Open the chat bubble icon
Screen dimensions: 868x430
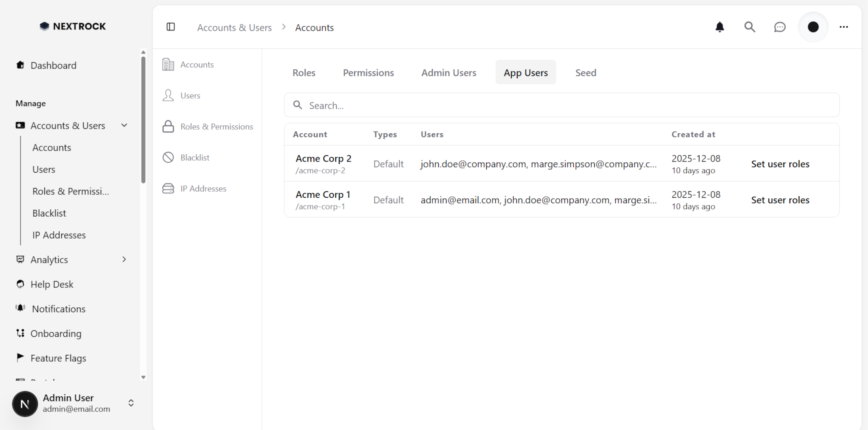(780, 27)
